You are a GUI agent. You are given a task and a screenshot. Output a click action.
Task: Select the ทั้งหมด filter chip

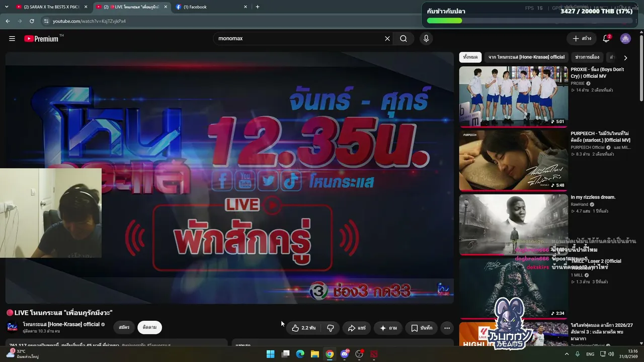click(470, 57)
